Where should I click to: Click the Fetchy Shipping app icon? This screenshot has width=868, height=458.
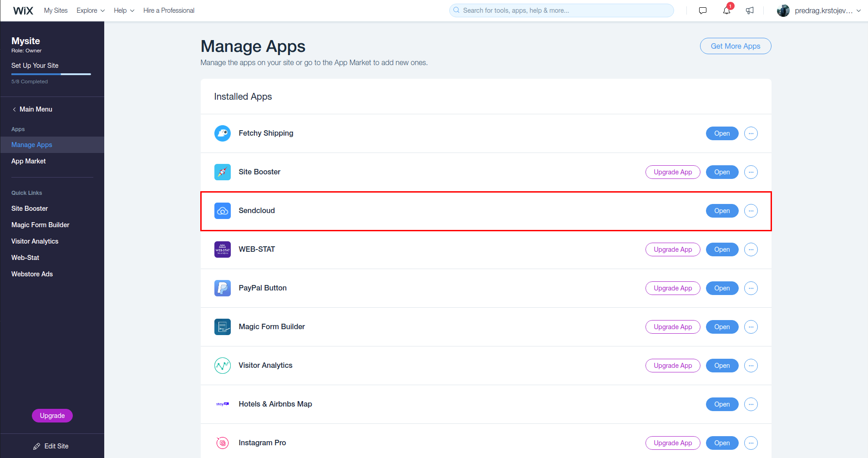pyautogui.click(x=223, y=133)
